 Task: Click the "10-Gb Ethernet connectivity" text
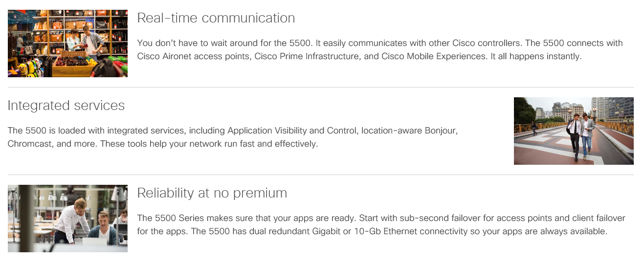pos(410,231)
